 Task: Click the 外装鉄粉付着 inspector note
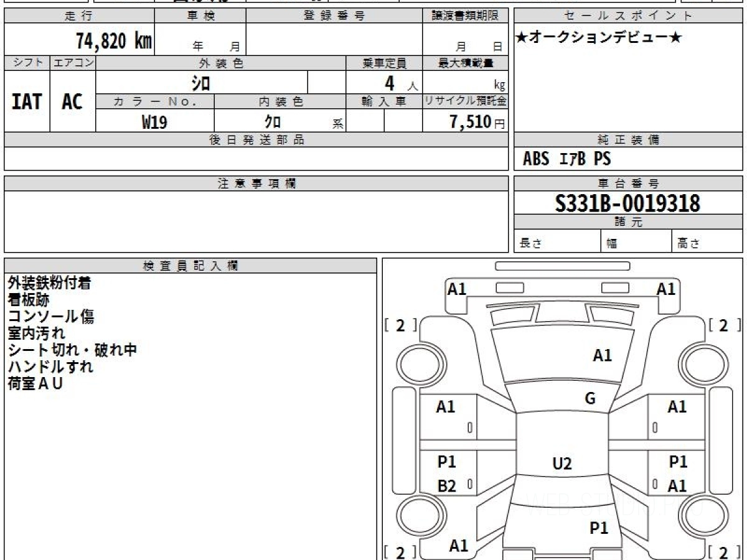49,283
